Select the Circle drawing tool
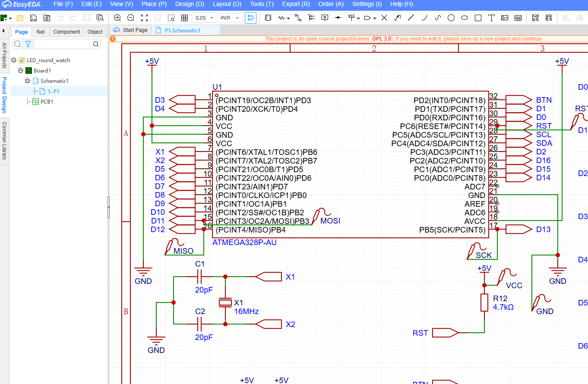588x384 pixels. click(451, 18)
